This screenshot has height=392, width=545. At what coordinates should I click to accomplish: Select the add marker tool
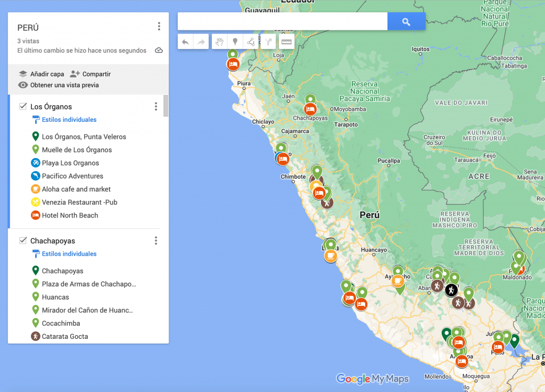[x=235, y=42]
